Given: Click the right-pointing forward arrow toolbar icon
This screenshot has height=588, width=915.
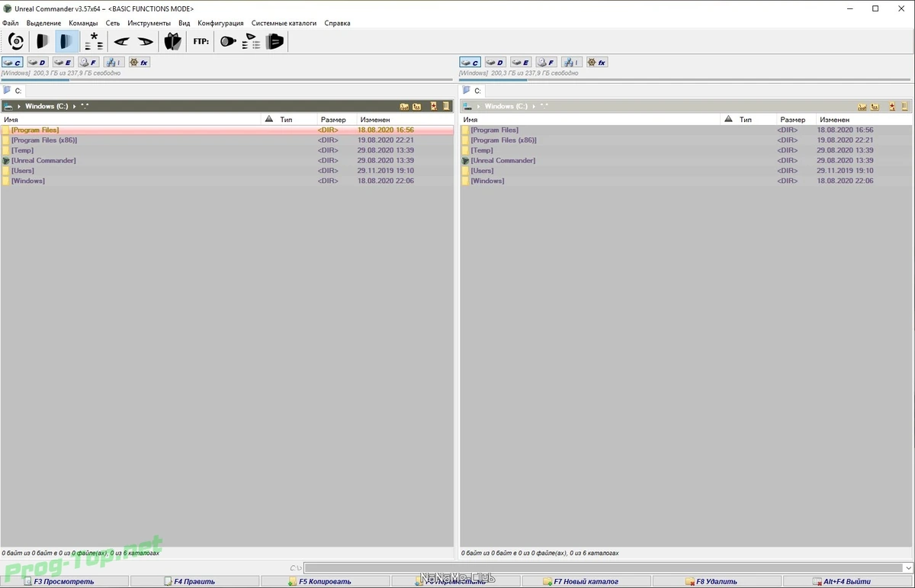Looking at the screenshot, I should coord(146,41).
